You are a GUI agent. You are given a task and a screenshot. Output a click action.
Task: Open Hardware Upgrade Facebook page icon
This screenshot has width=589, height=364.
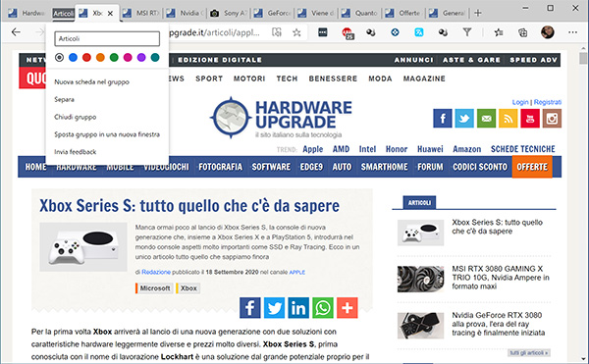[443, 119]
